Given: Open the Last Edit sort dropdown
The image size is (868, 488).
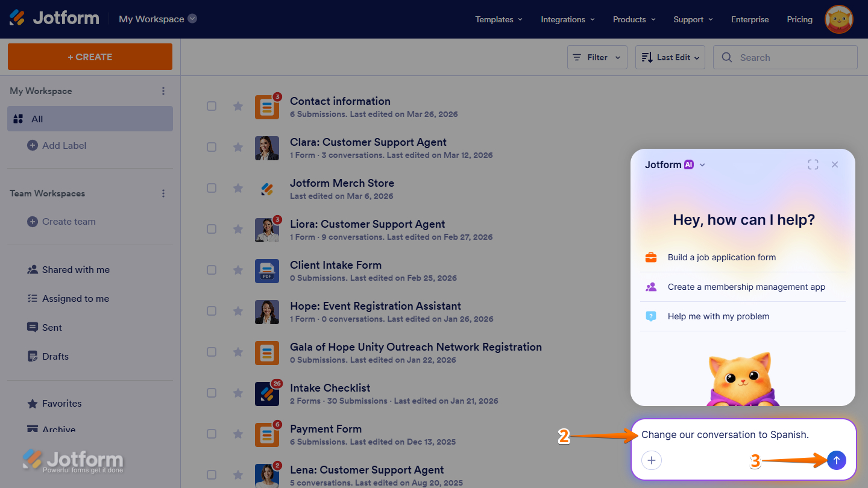Looking at the screenshot, I should 670,57.
